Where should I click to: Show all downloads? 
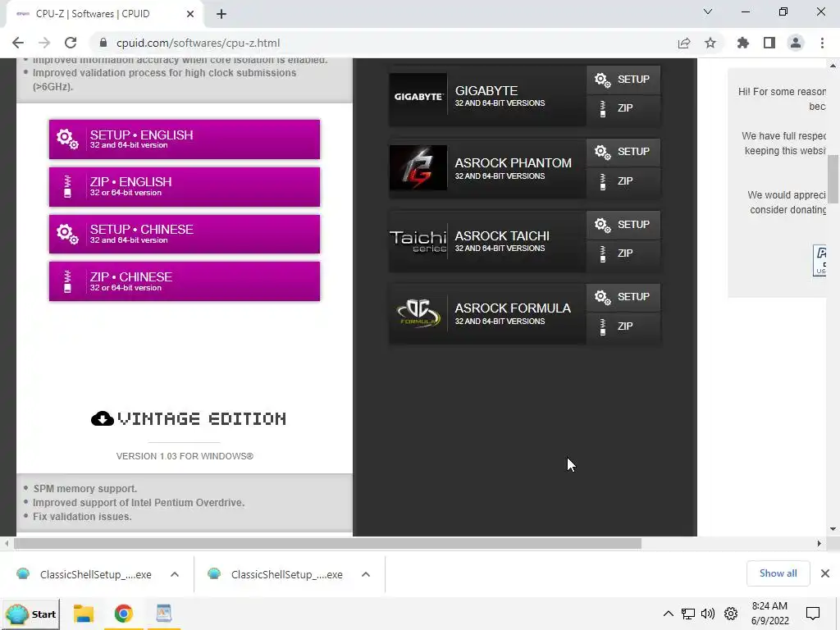pyautogui.click(x=778, y=573)
